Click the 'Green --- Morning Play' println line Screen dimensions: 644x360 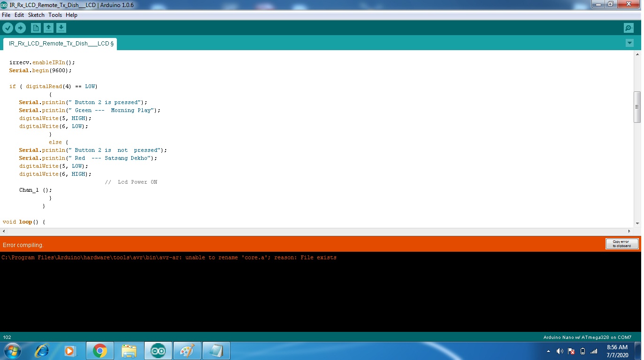[x=90, y=110]
